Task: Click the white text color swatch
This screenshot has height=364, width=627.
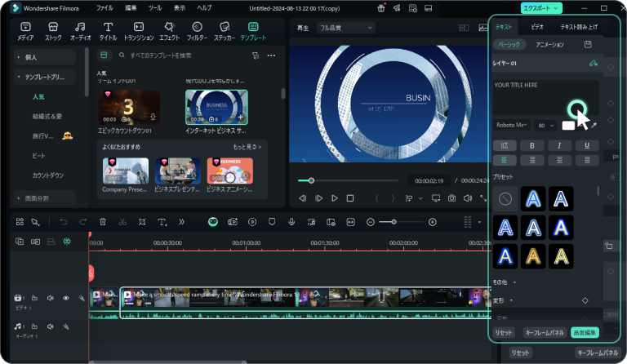Action: tap(568, 126)
